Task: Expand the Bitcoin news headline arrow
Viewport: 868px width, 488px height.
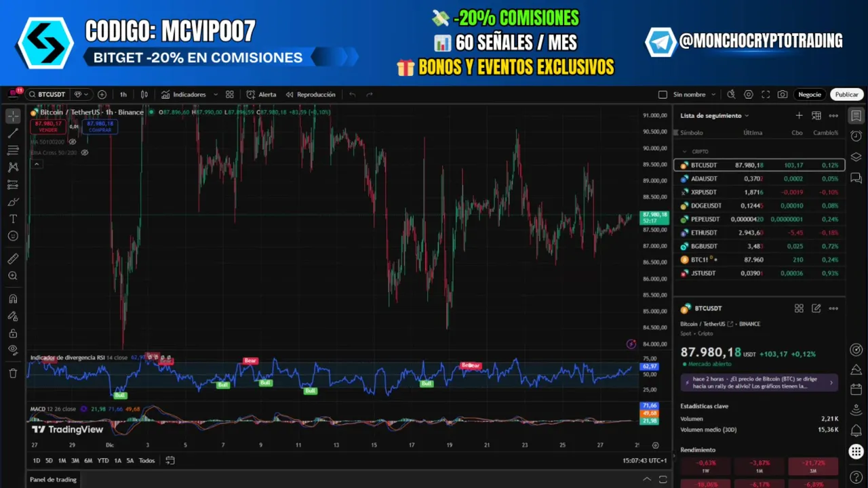Action: 831,382
